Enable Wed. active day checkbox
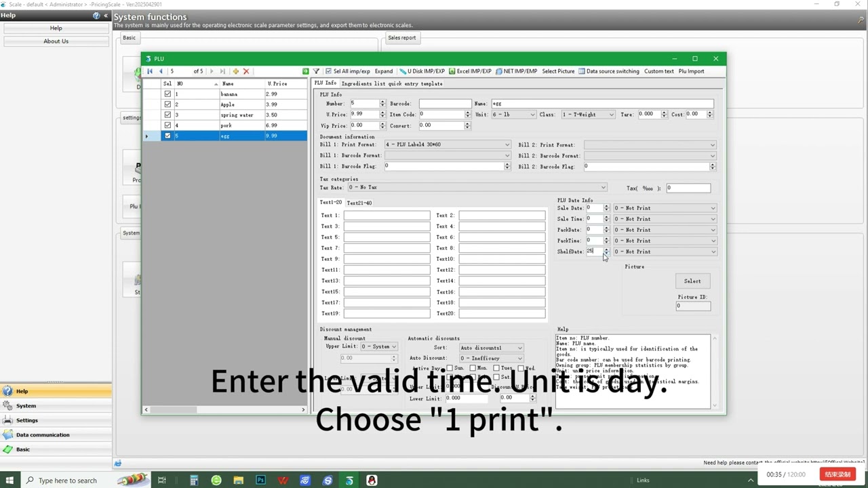Viewport: 868px width, 488px height. tap(521, 368)
